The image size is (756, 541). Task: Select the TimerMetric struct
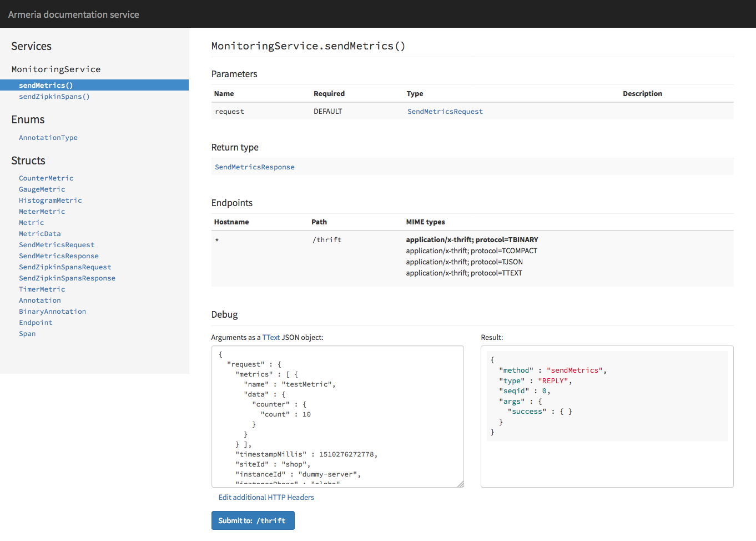(42, 289)
